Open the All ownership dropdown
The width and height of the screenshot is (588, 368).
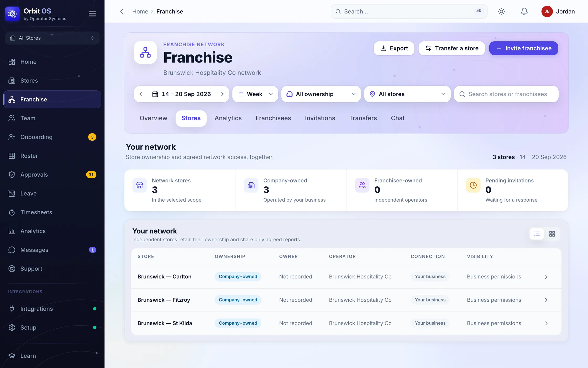[x=321, y=94]
